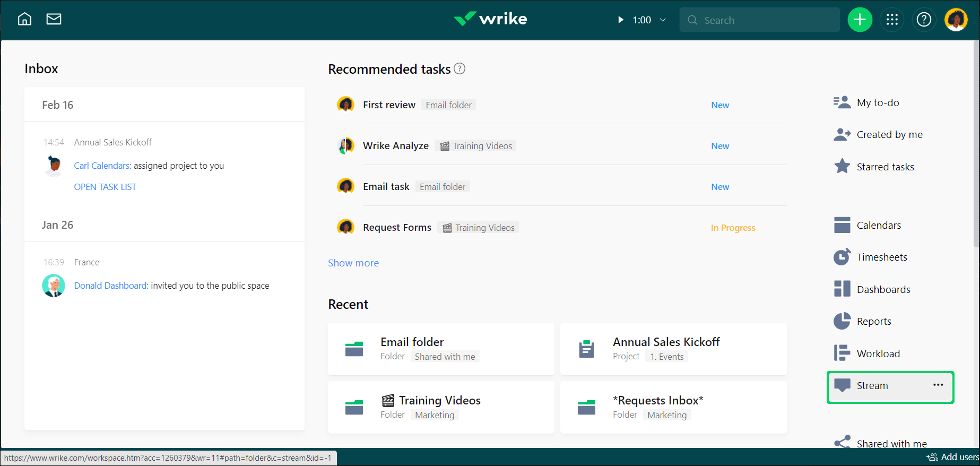The image size is (980, 466).
Task: Click the 1. Events tag on Annual Sales Kickoff card
Action: (x=667, y=357)
